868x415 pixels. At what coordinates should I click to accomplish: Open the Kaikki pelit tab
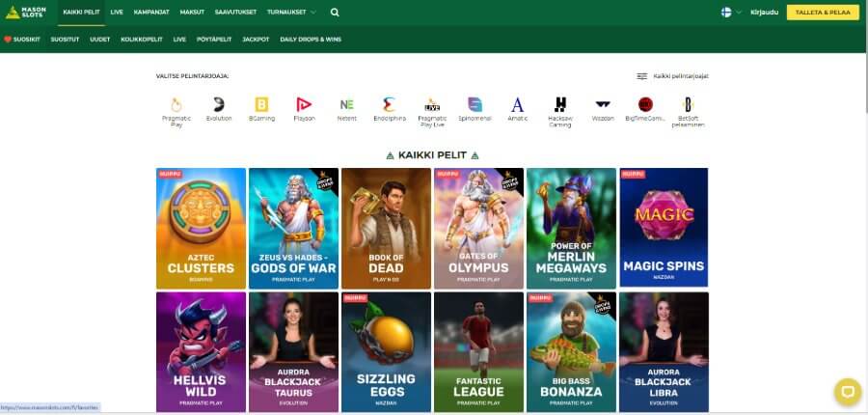coord(81,13)
